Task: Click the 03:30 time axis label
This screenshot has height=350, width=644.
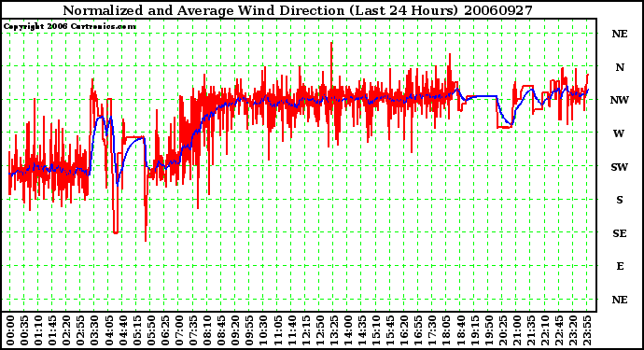Action: click(94, 330)
